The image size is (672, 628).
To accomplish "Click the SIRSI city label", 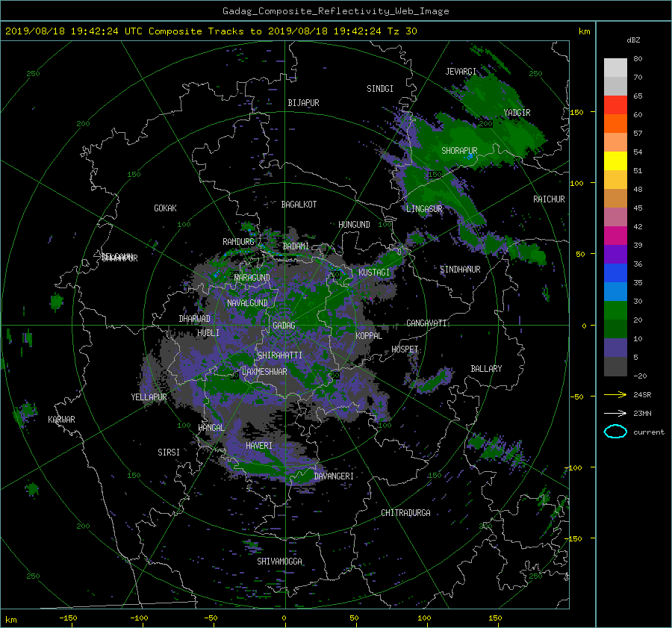I will (x=169, y=453).
